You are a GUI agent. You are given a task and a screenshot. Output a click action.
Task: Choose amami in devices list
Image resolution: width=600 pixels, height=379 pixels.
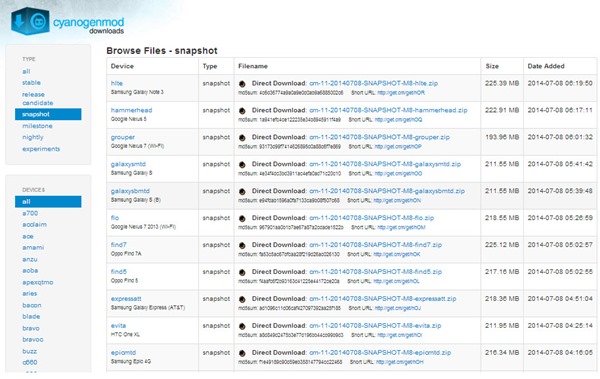(33, 247)
